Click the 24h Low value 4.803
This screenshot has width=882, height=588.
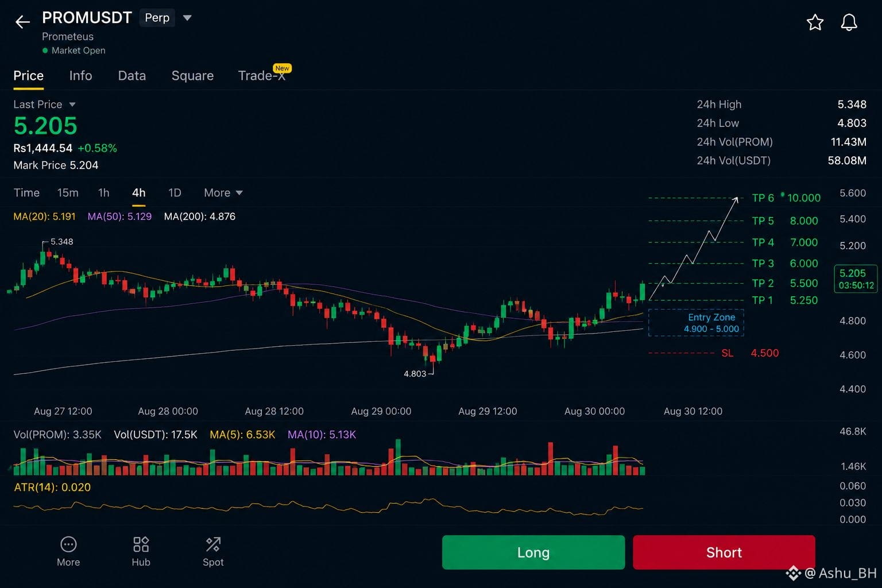coord(852,123)
